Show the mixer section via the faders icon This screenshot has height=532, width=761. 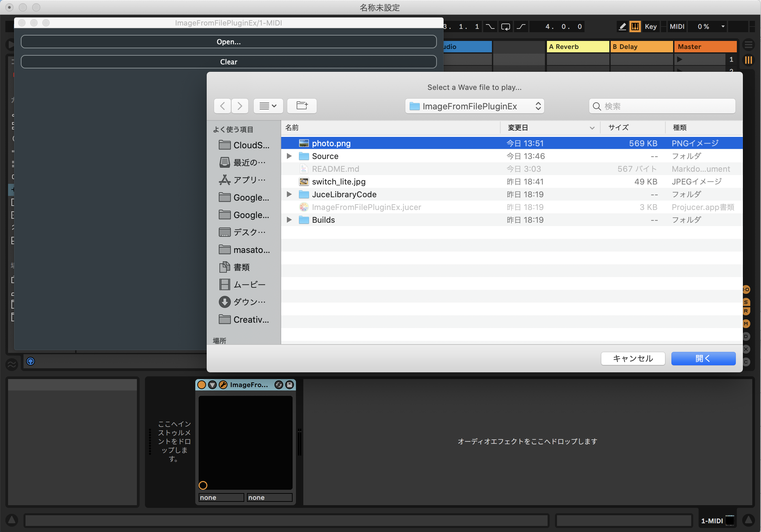click(x=749, y=60)
